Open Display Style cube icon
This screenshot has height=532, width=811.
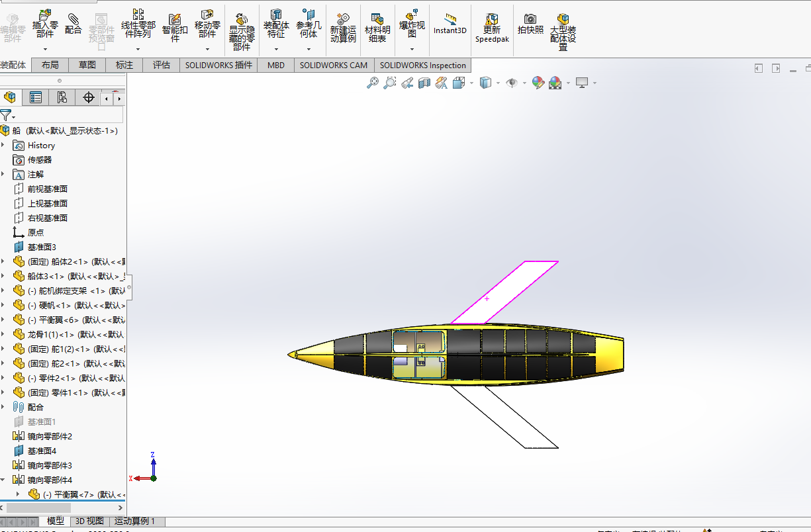click(485, 83)
